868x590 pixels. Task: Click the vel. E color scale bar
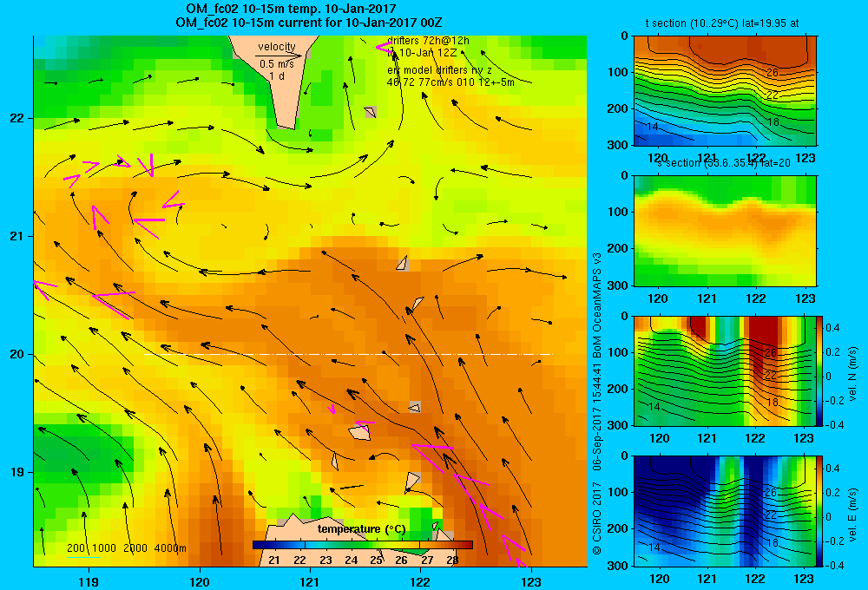pos(819,510)
